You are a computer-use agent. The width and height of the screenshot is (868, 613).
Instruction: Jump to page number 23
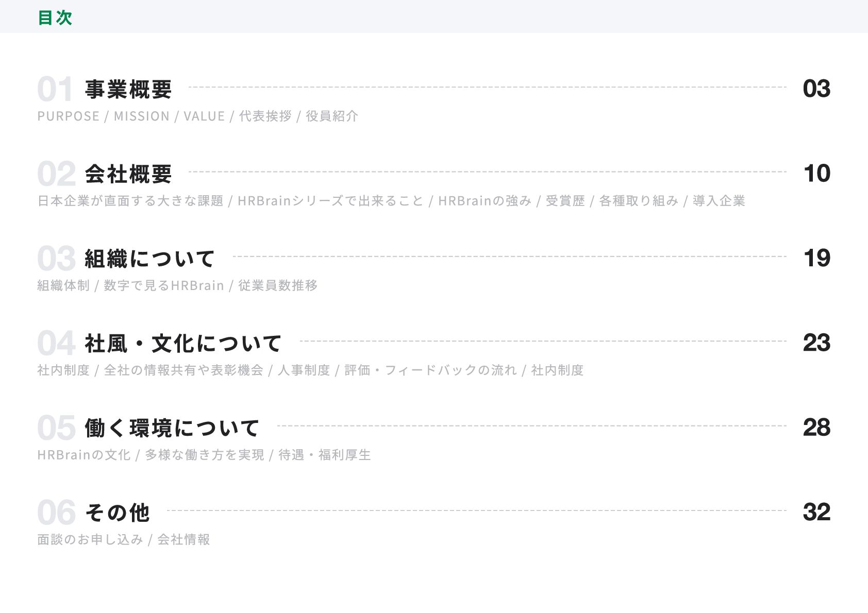click(816, 343)
